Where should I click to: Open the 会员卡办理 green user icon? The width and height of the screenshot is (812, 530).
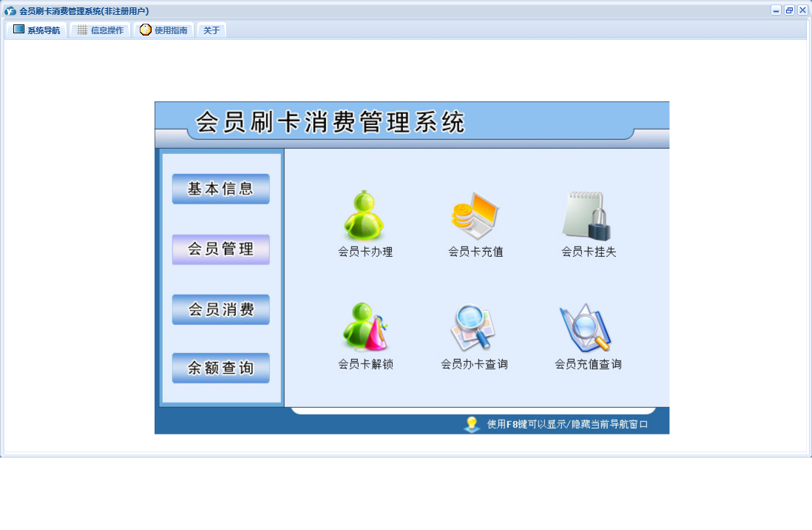click(364, 215)
